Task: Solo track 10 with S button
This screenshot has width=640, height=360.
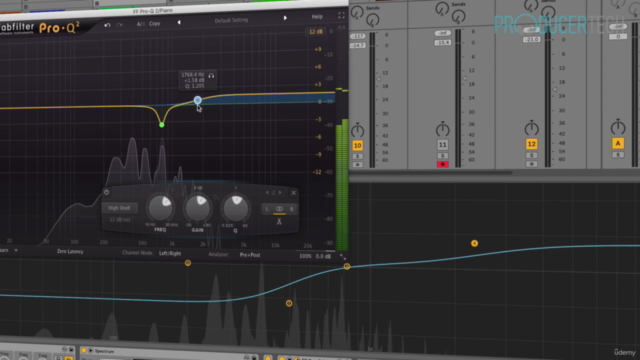Action: 358,156
